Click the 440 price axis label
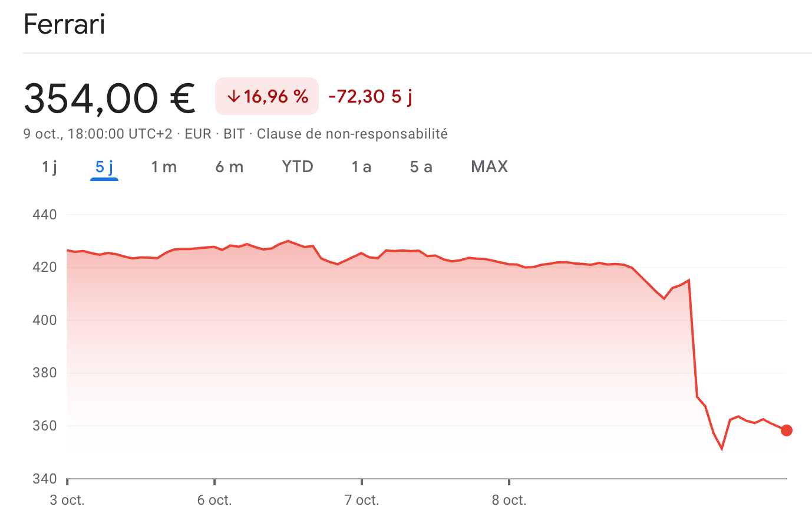The image size is (812, 513). [45, 215]
